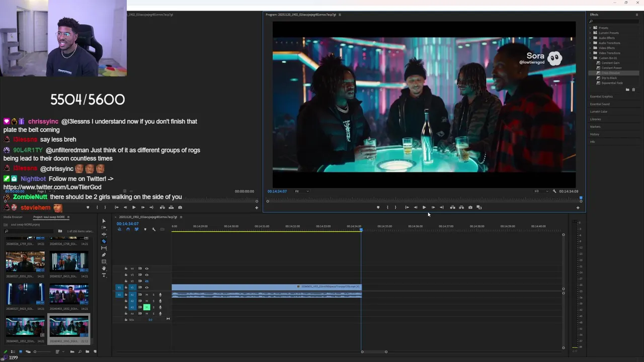Unmute audio track A3

147,307
